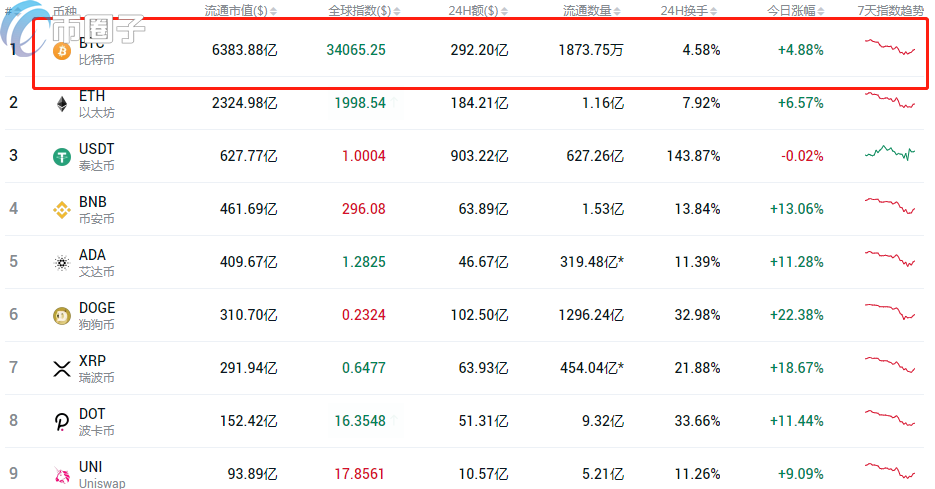
Task: Click ADA circulating supply 319.48亿*
Action: (592, 262)
